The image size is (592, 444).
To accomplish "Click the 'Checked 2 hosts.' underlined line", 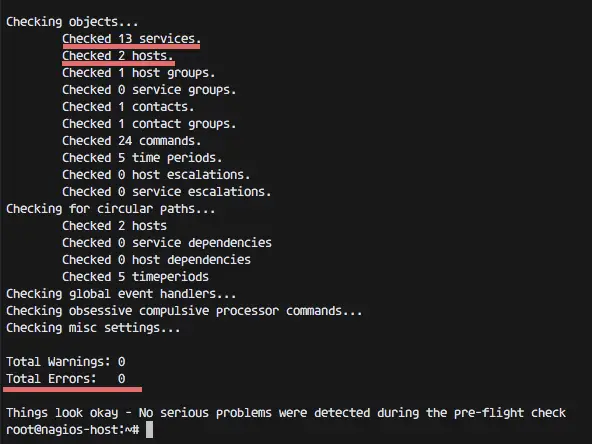I will pos(118,56).
